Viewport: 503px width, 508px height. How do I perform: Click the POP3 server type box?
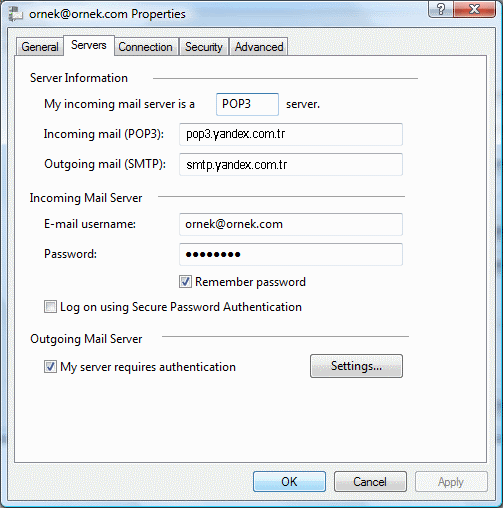[x=247, y=104]
